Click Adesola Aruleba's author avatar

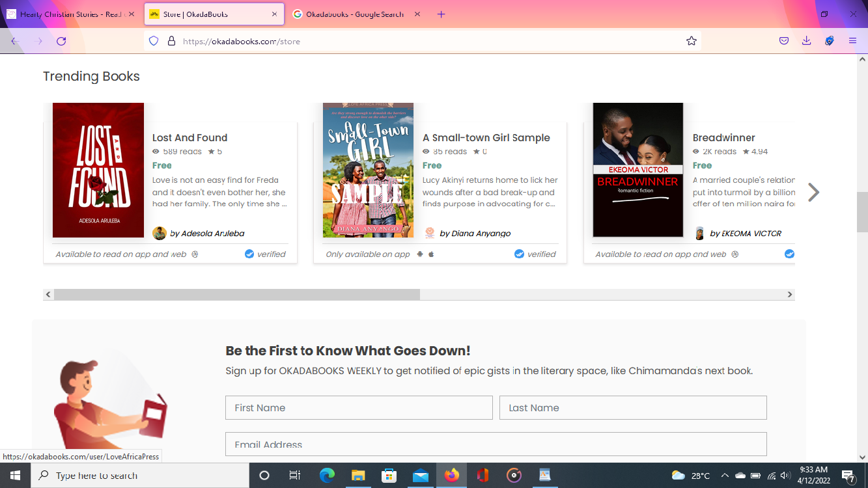pos(159,234)
